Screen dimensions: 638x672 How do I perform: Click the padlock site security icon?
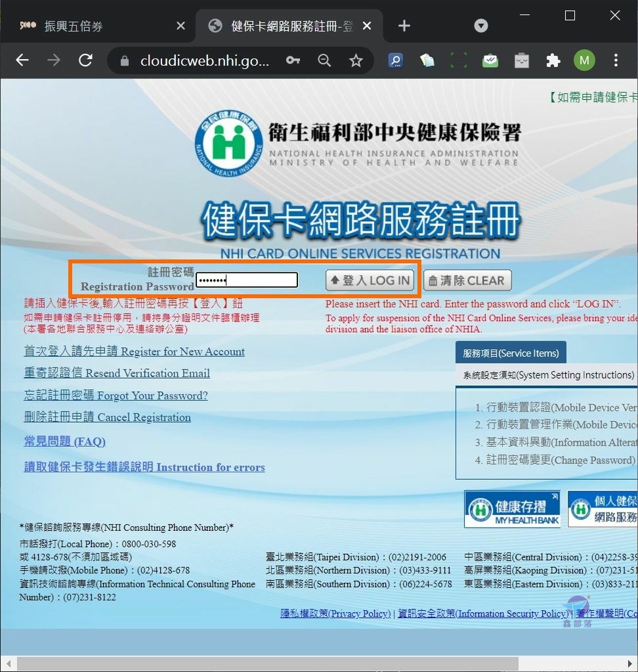coord(124,61)
